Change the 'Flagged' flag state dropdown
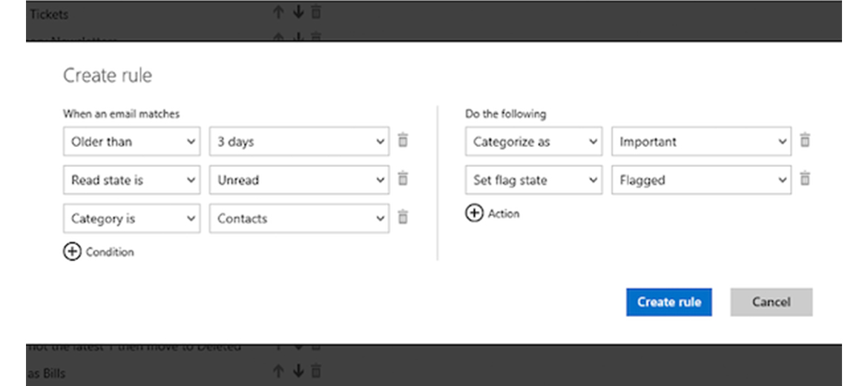868x386 pixels. (x=701, y=180)
